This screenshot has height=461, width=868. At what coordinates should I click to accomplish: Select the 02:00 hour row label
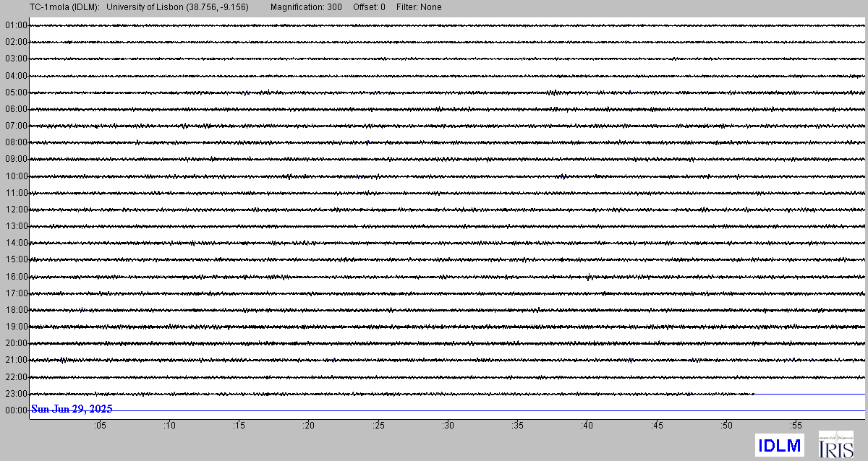[x=16, y=42]
